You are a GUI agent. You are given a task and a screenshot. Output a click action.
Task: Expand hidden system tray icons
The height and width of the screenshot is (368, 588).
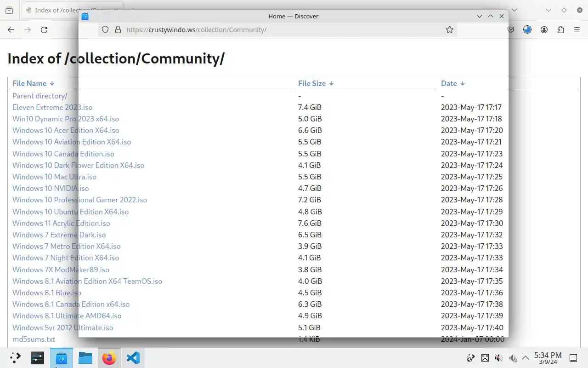click(x=526, y=358)
